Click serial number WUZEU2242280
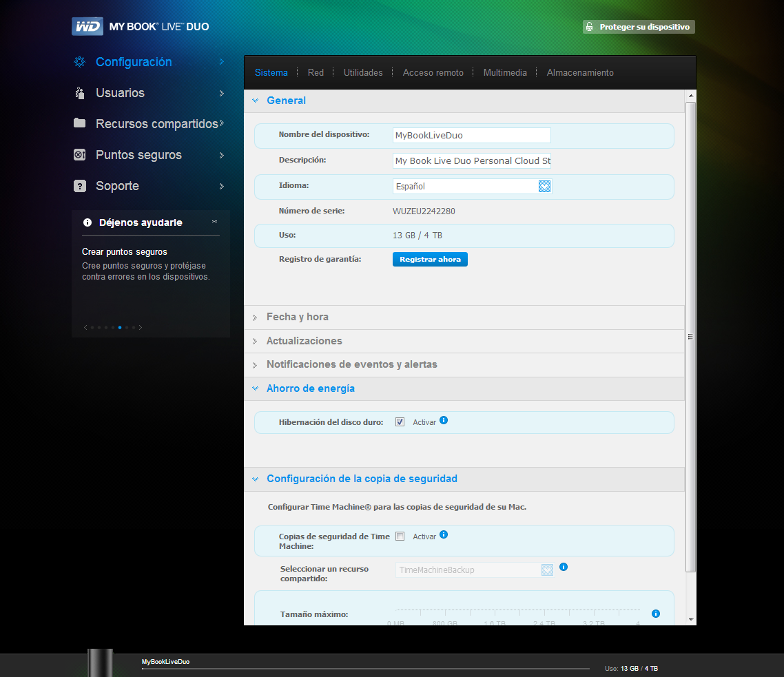The image size is (784, 677). point(424,211)
